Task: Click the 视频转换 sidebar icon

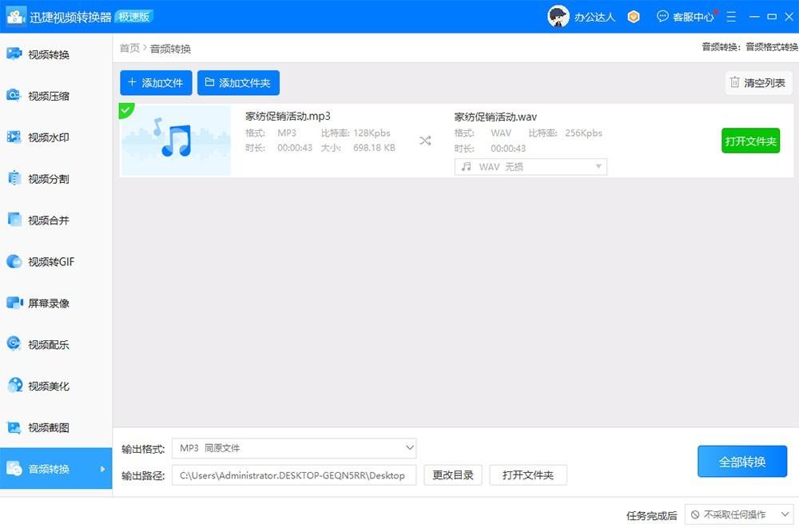Action: point(14,54)
